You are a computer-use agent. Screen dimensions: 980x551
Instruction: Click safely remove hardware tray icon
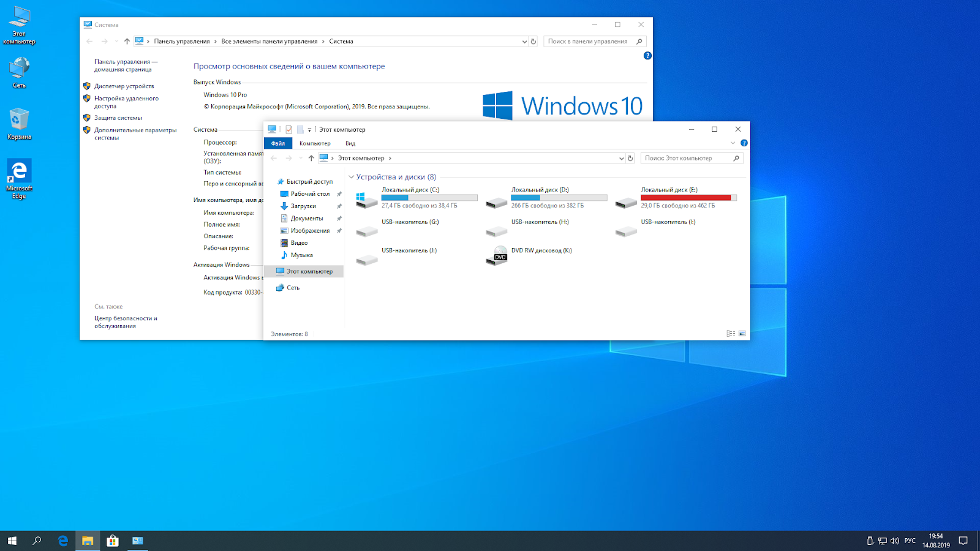point(870,541)
